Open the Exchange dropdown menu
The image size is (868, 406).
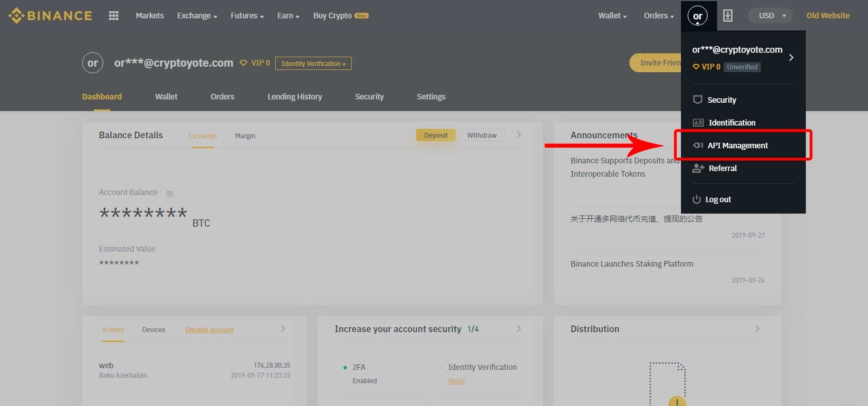(197, 16)
